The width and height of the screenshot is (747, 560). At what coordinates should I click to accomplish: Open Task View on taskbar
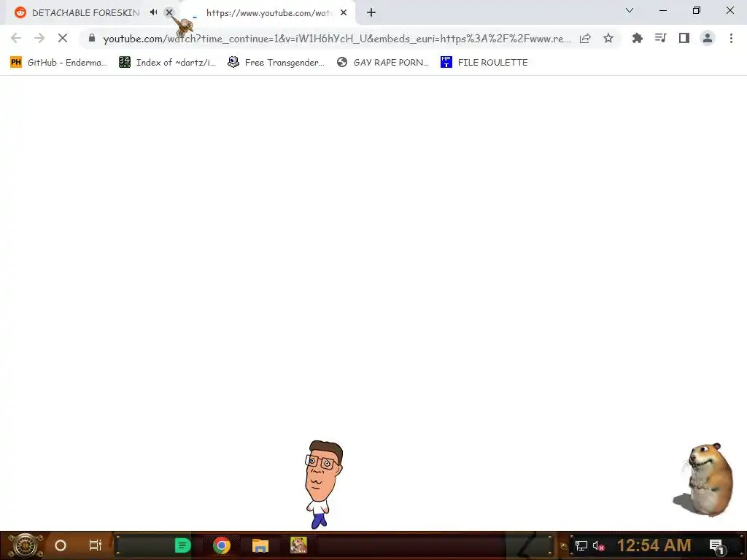pyautogui.click(x=96, y=545)
